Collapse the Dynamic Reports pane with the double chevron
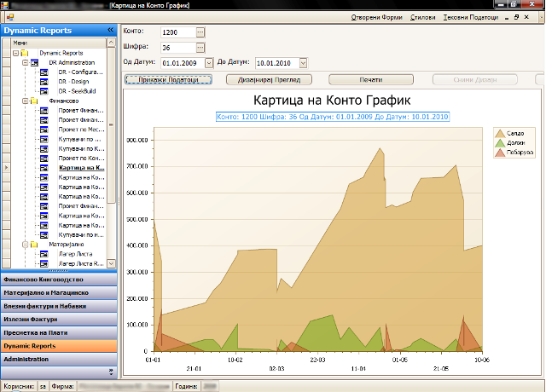This screenshot has width=546, height=392. coord(110,30)
